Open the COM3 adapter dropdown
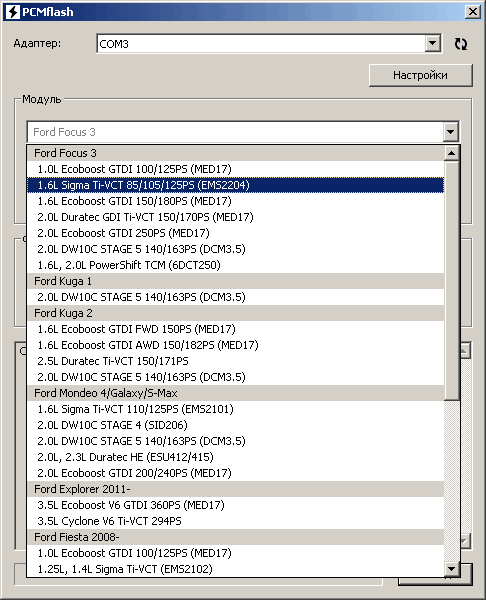 [x=432, y=43]
